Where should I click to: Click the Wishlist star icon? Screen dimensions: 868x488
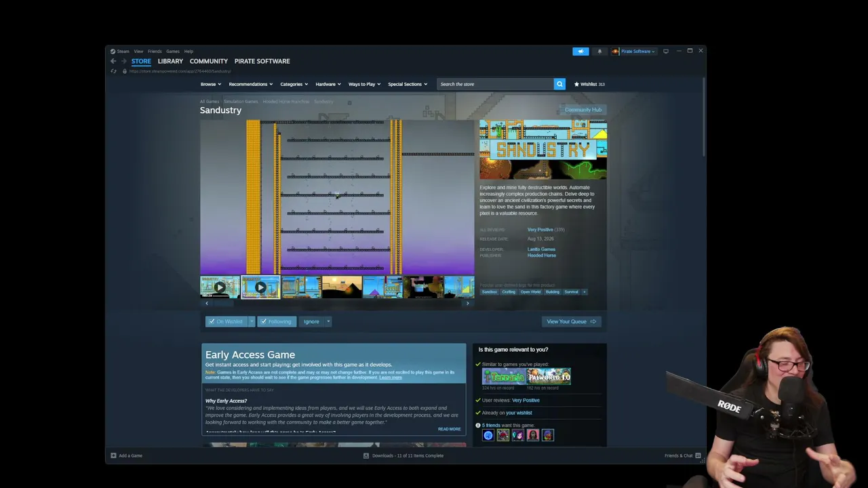(x=576, y=84)
